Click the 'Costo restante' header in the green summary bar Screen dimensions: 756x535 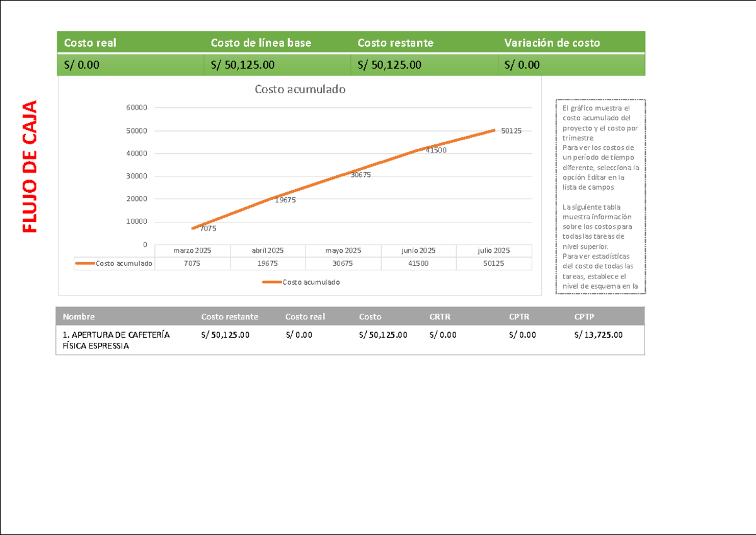tap(396, 43)
